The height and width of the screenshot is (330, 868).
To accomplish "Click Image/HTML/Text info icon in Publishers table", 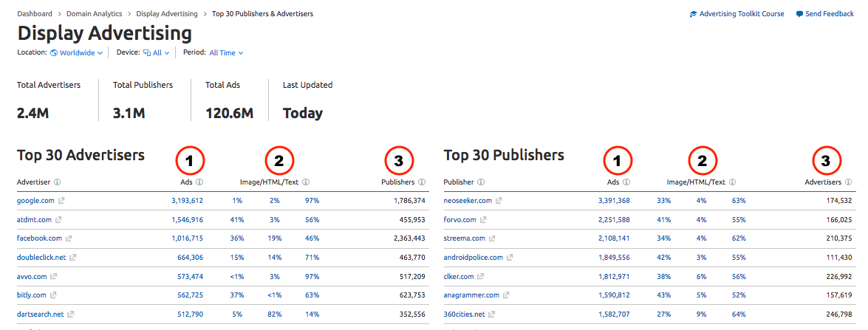I will click(x=733, y=182).
